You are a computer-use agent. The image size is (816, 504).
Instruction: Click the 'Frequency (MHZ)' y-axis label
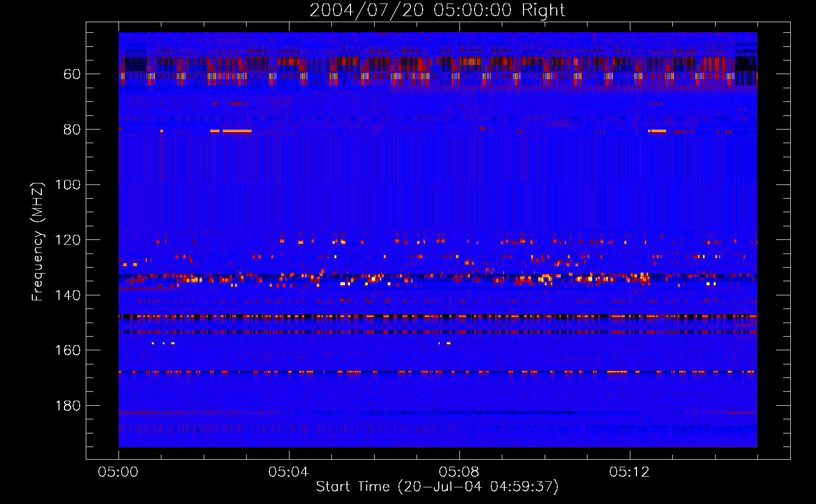(38, 241)
